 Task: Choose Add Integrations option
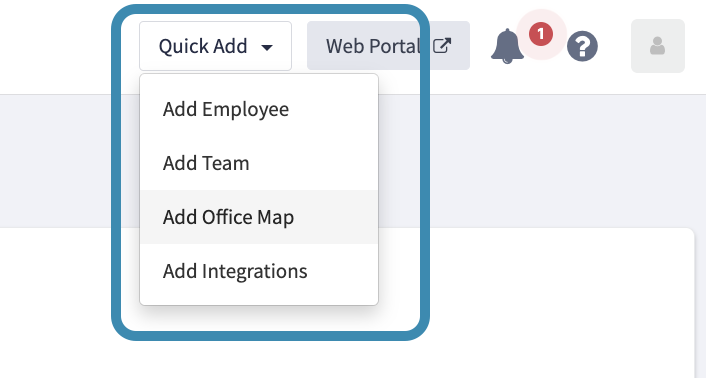259,271
